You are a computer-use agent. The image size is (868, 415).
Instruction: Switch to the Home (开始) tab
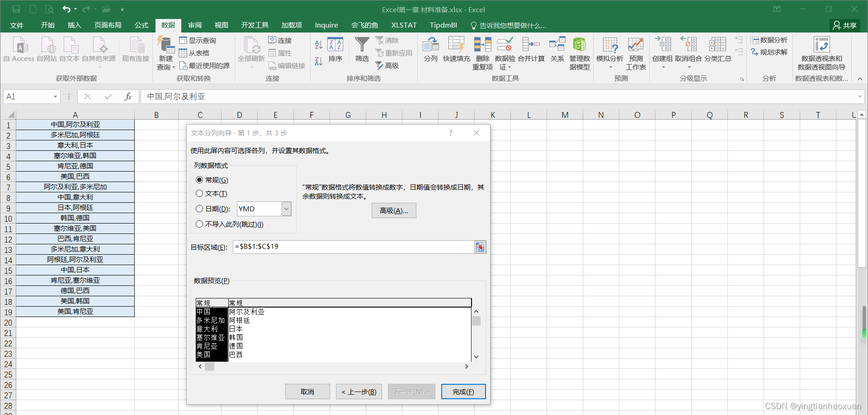(47, 25)
